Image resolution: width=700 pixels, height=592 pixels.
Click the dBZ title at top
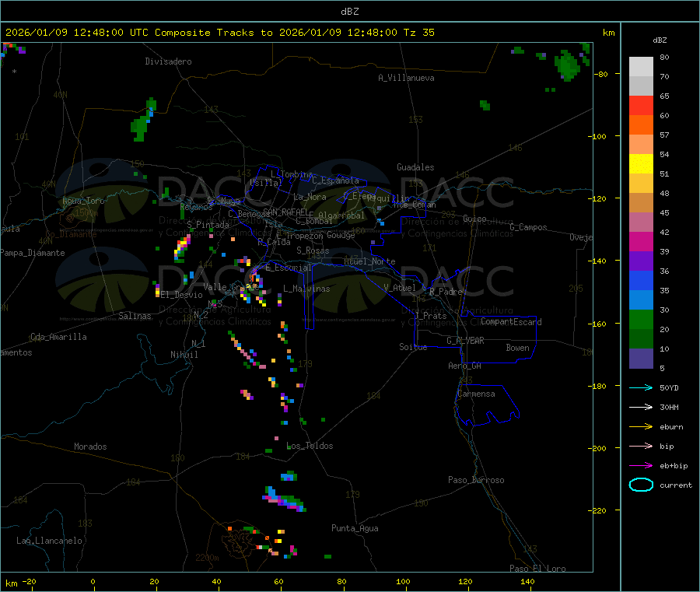tap(349, 11)
